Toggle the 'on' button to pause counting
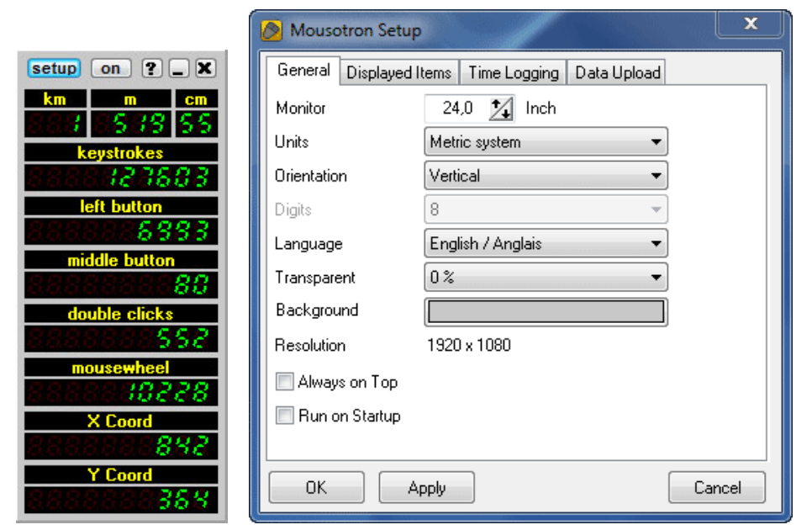 tap(108, 68)
